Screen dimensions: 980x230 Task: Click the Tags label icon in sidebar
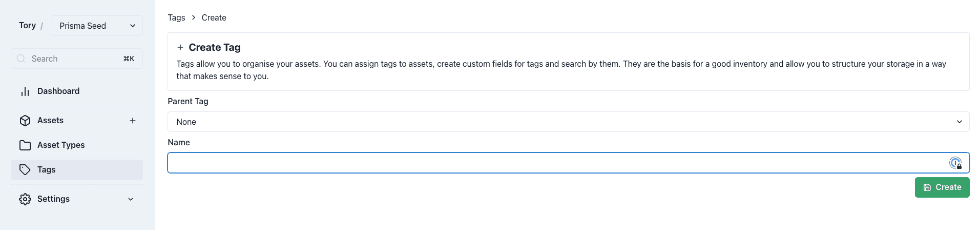click(x=25, y=170)
